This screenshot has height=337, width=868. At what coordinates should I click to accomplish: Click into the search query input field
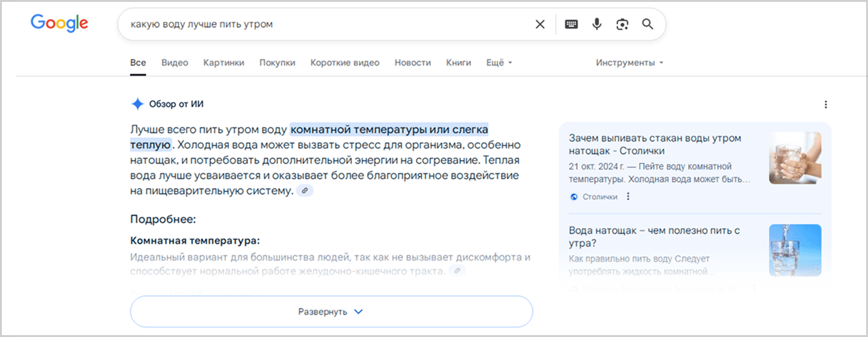(319, 24)
